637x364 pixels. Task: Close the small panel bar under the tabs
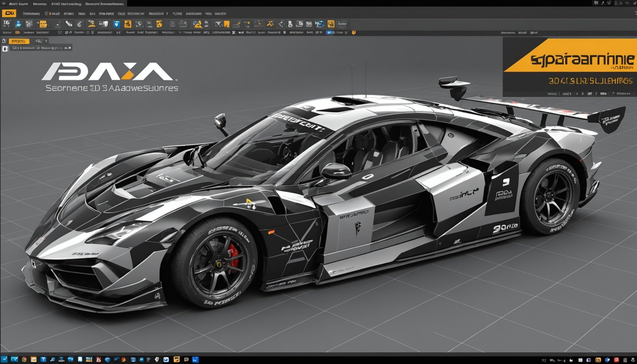pyautogui.click(x=70, y=48)
